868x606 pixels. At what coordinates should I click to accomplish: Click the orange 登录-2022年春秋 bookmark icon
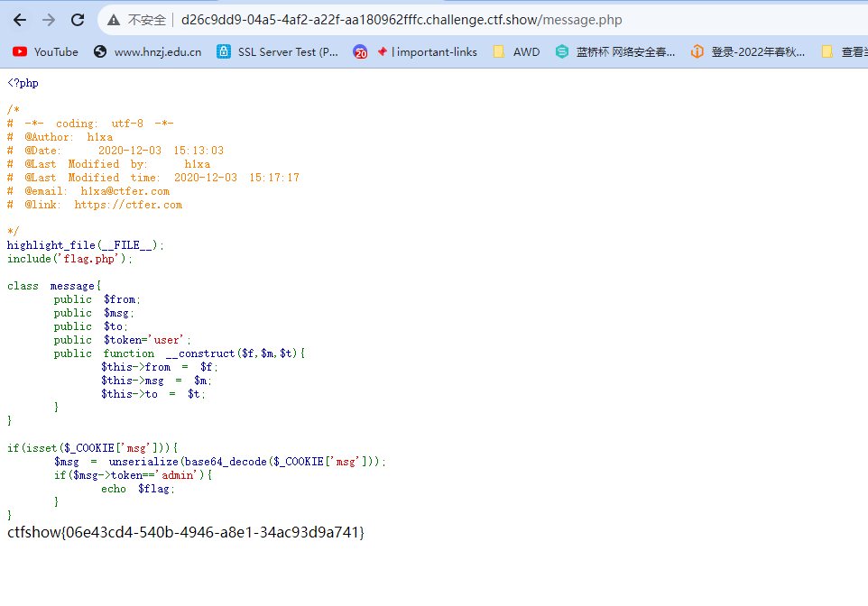pos(697,51)
